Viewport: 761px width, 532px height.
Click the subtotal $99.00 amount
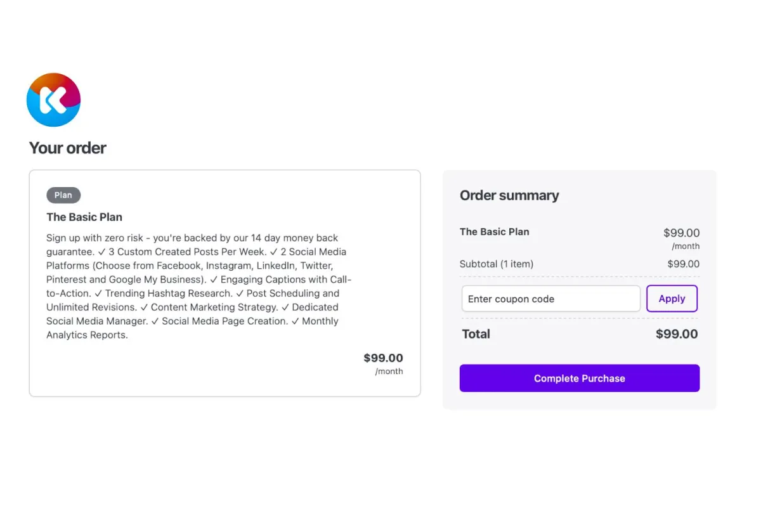(684, 264)
